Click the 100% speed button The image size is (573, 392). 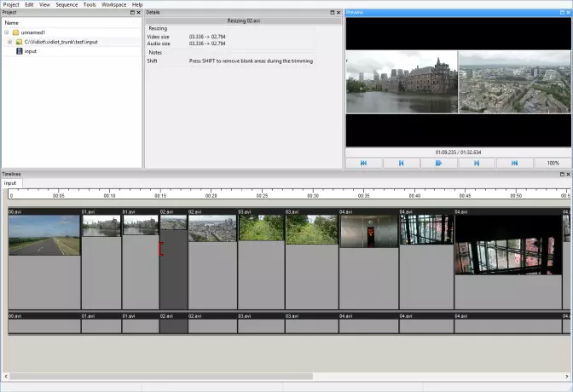(x=553, y=163)
